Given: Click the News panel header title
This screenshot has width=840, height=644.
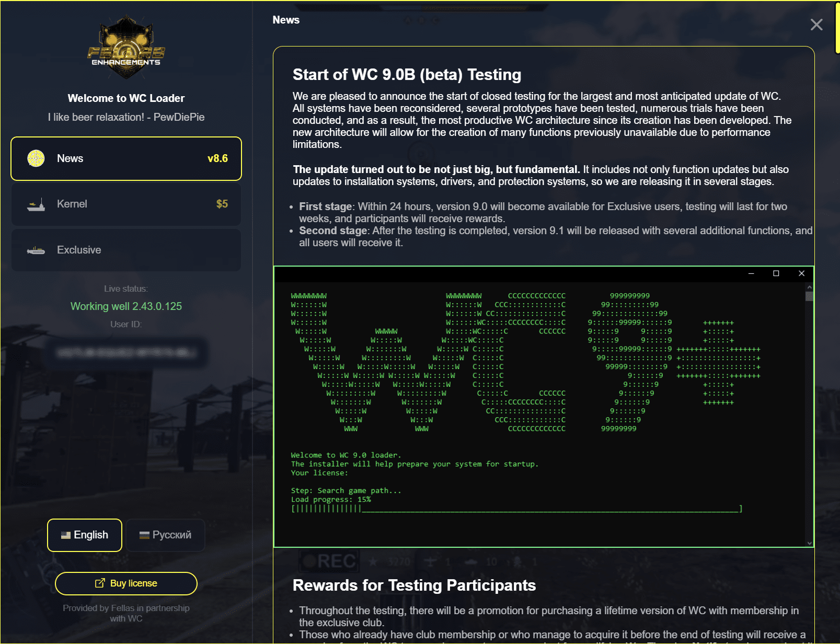Looking at the screenshot, I should 286,20.
